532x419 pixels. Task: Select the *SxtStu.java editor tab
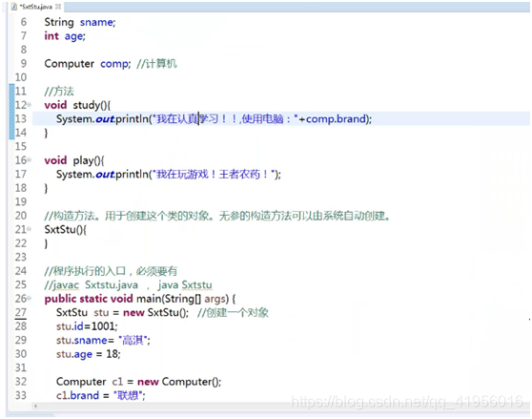click(36, 7)
